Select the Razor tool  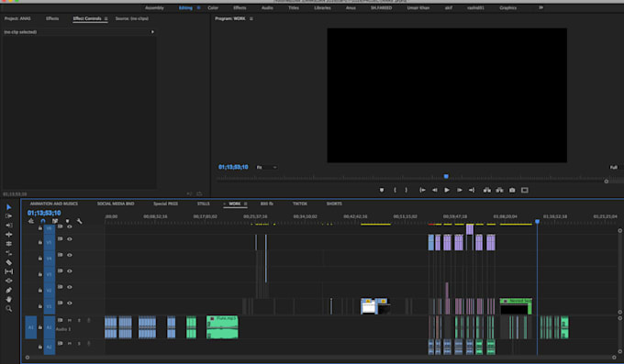point(9,262)
